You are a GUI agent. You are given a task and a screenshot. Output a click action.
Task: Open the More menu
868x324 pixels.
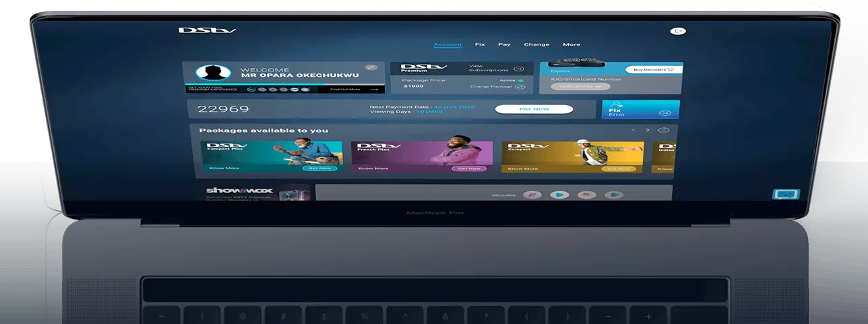(571, 44)
